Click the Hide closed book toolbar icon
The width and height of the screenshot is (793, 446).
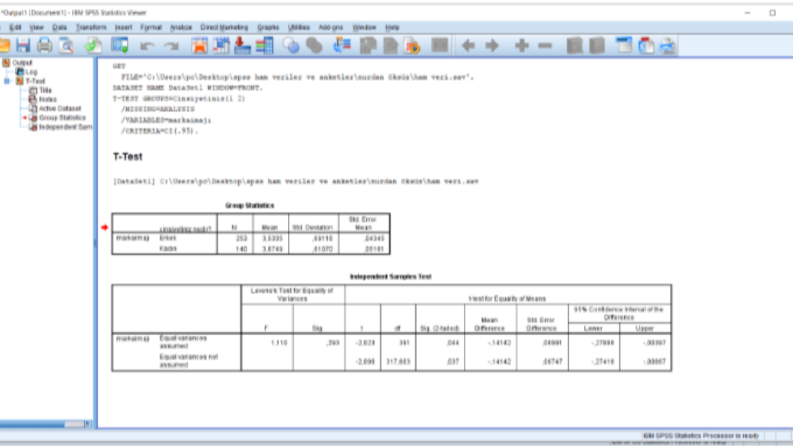click(x=597, y=46)
